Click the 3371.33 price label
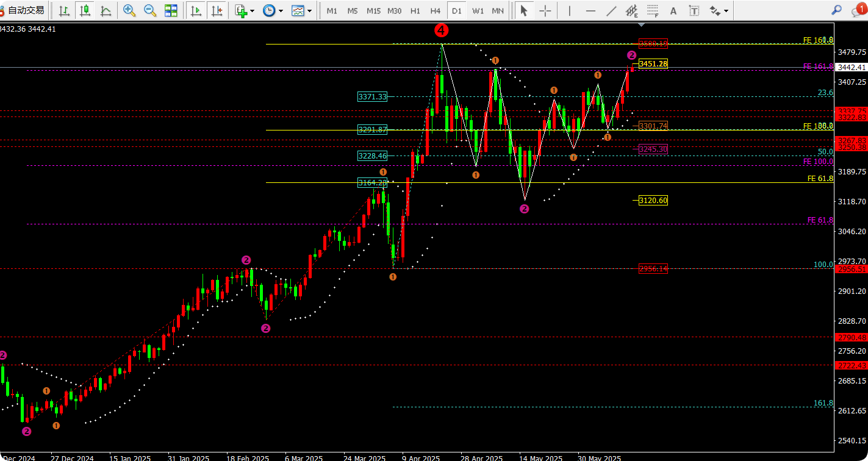 pos(373,96)
